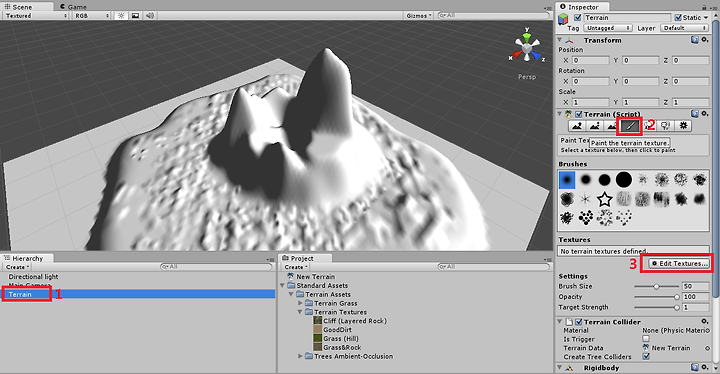Switch to the Game tab
The height and width of the screenshot is (374, 720).
coord(73,7)
